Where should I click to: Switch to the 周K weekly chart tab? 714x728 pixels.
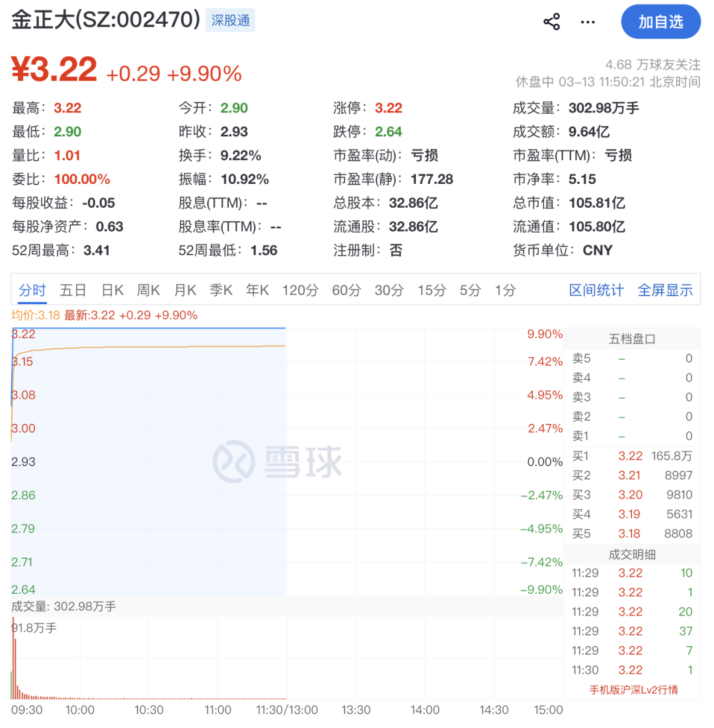(148, 290)
